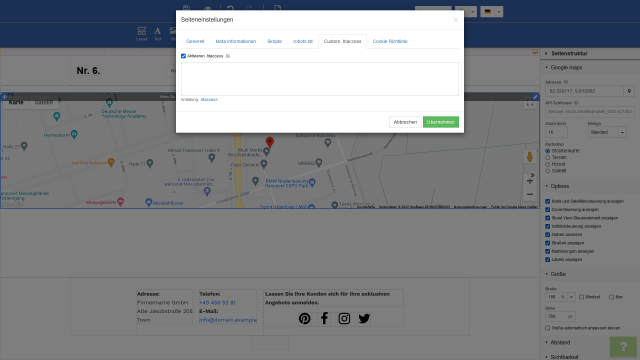
Task: Click the Facebook icon in footer
Action: click(324, 318)
